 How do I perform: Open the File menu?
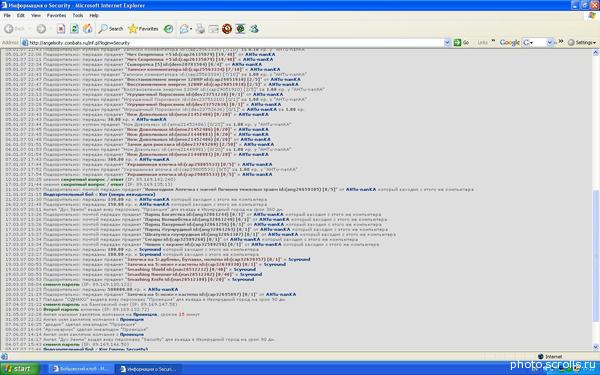[x=7, y=15]
